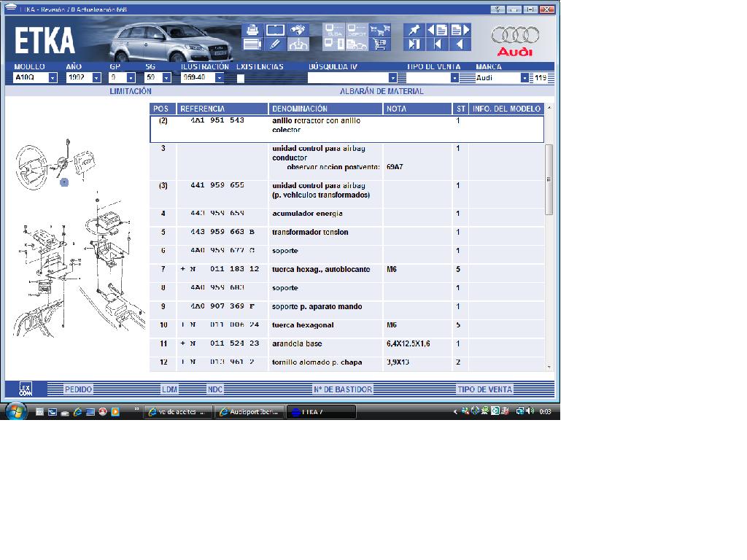The width and height of the screenshot is (747, 560).
Task: Switch to the LIMITACIÓN tab
Action: coord(131,91)
